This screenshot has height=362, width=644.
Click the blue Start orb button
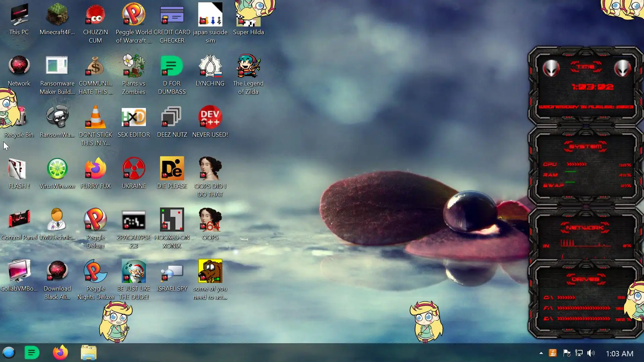pos(9,353)
